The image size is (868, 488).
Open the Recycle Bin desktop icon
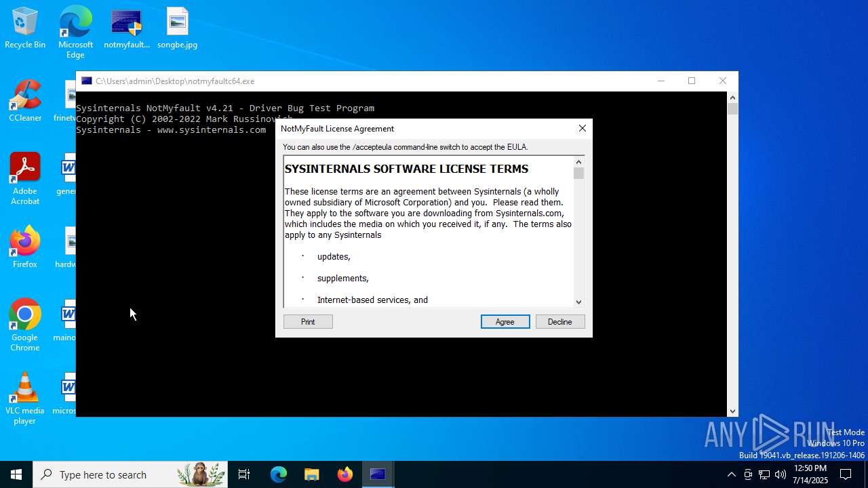point(25,29)
